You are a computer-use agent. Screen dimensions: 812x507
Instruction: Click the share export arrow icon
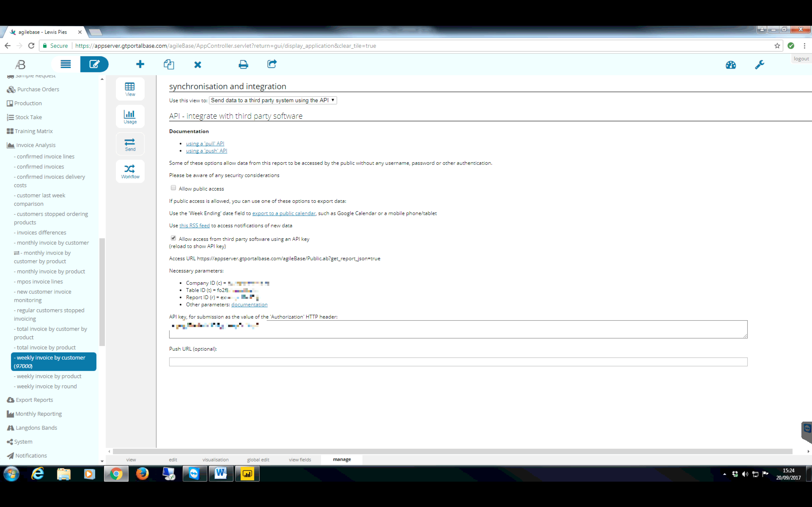(x=272, y=64)
